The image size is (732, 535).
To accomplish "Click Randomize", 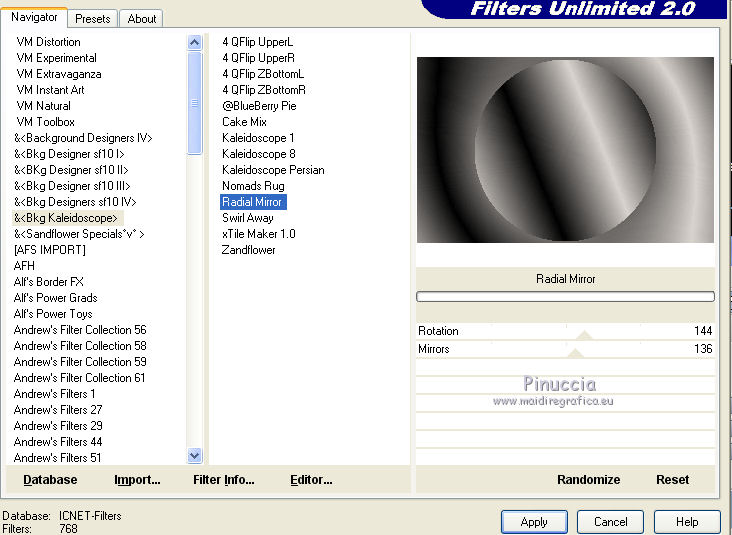I will pyautogui.click(x=588, y=479).
